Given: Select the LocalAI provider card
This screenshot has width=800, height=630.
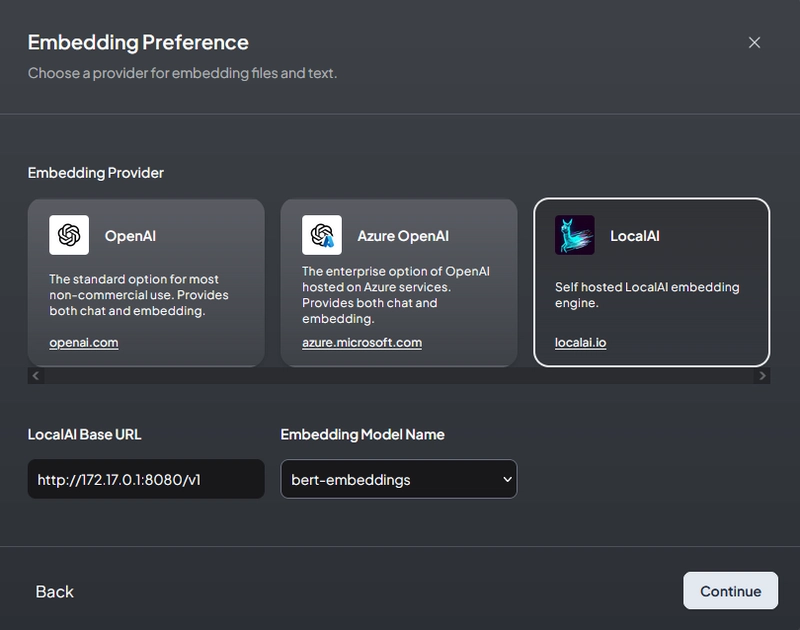Looking at the screenshot, I should click(652, 283).
